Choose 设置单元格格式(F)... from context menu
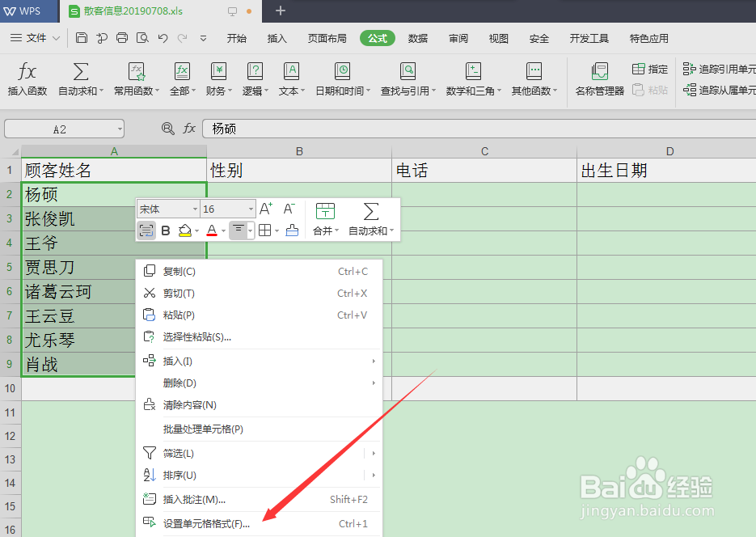The image size is (756, 537). tap(260, 523)
